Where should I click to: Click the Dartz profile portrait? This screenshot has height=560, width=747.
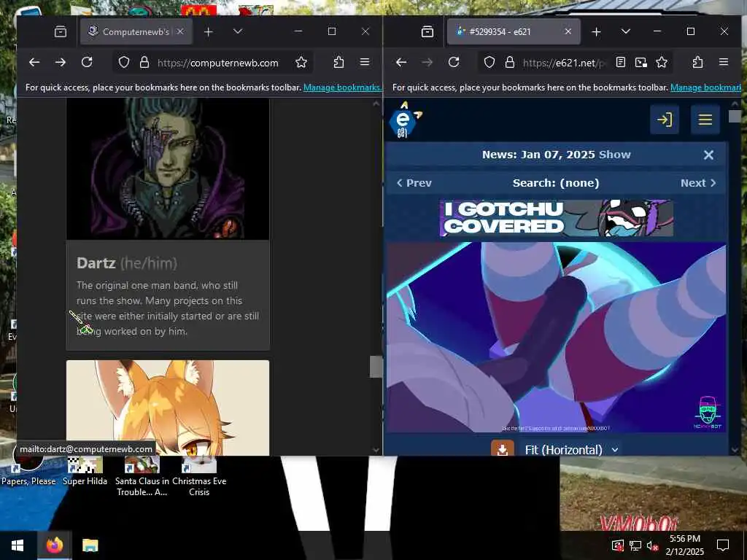[x=168, y=168]
